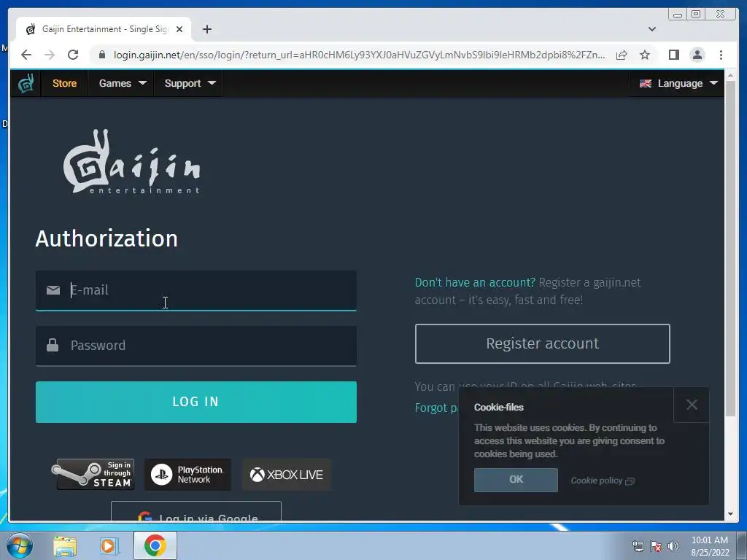Screen dimensions: 747x560
Task: Click the padlock icon in Password field
Action: point(53,345)
